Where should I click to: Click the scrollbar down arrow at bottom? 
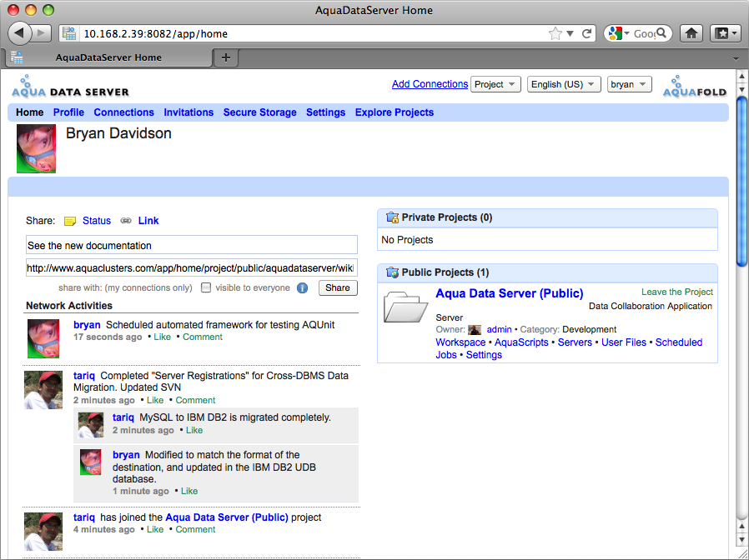(x=741, y=540)
